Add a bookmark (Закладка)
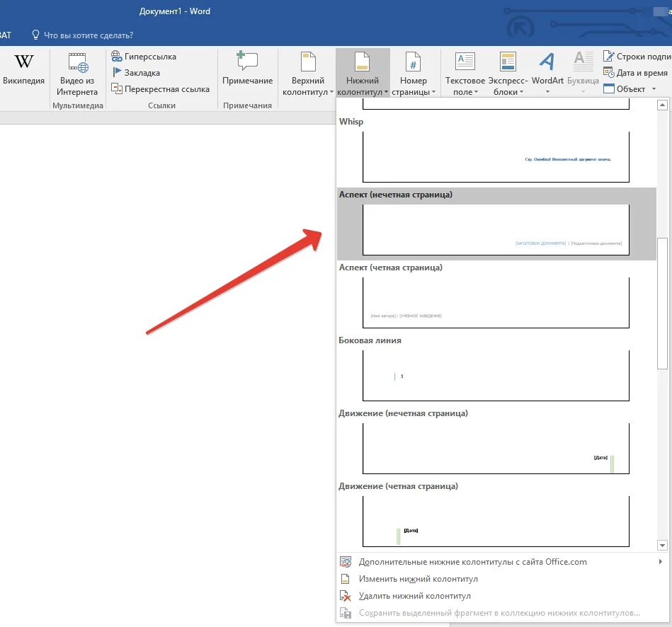672x627 pixels. click(x=136, y=73)
